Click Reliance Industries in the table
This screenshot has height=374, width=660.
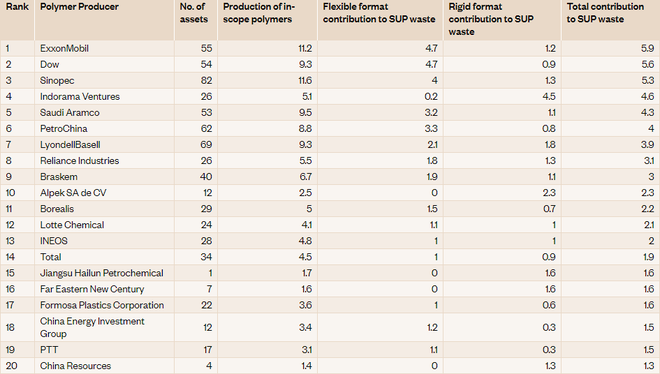(80, 161)
